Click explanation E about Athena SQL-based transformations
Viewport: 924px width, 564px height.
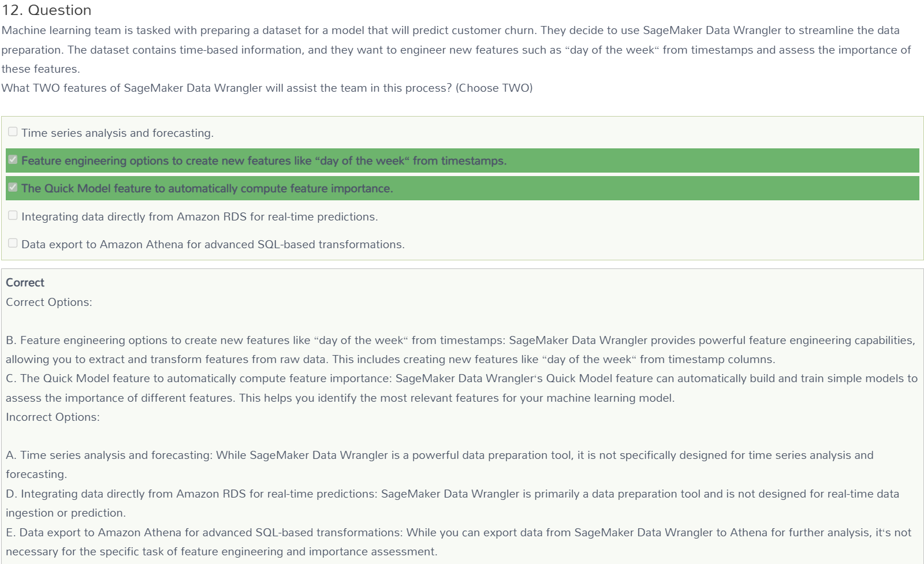point(459,541)
